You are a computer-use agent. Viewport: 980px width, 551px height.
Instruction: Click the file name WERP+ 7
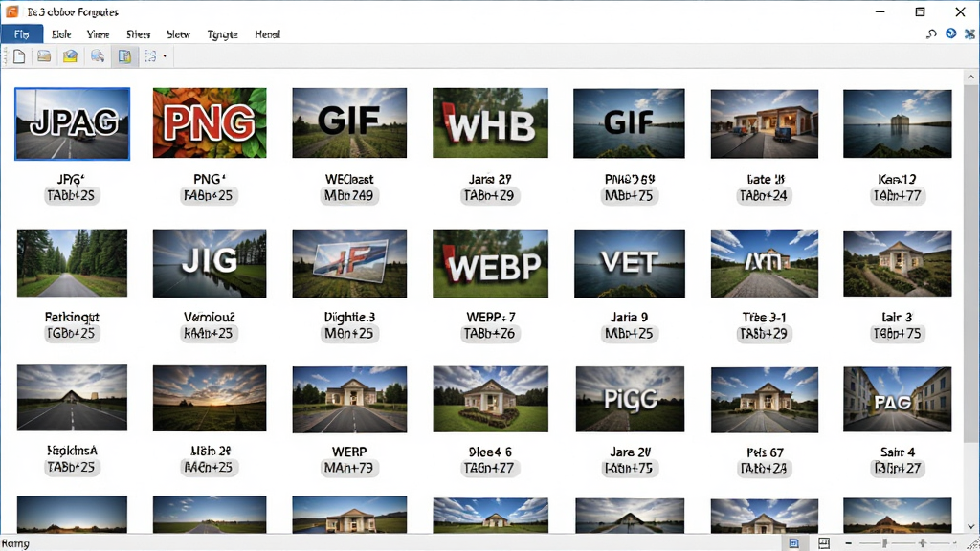tap(491, 318)
